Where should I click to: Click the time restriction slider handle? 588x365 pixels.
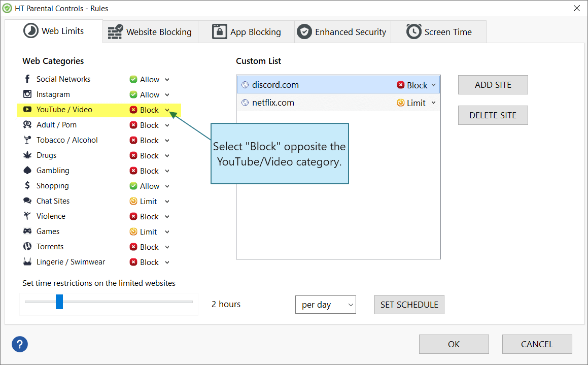59,302
